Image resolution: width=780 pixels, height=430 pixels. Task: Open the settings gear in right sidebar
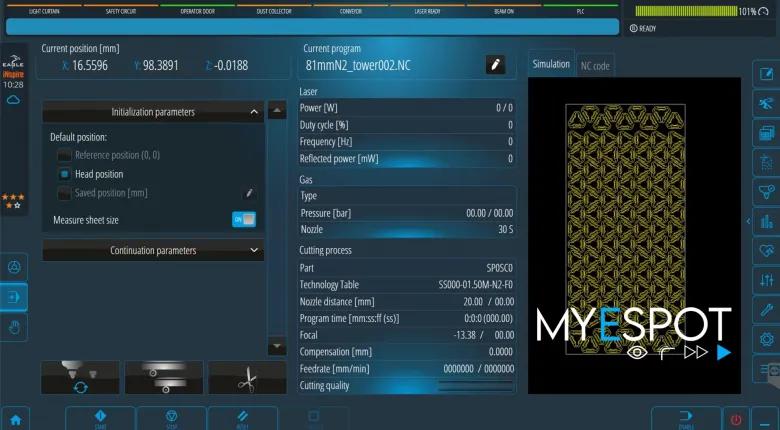tap(767, 340)
